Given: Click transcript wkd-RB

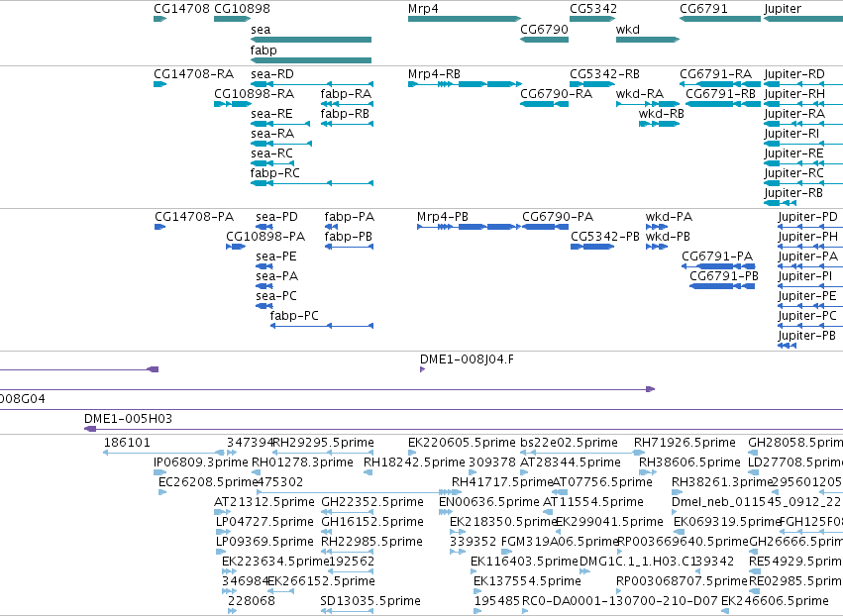Looking at the screenshot, I should [x=659, y=124].
